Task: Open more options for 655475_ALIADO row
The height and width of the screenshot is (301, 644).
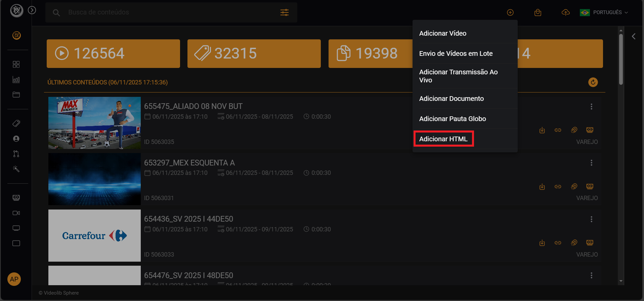Action: pos(591,107)
